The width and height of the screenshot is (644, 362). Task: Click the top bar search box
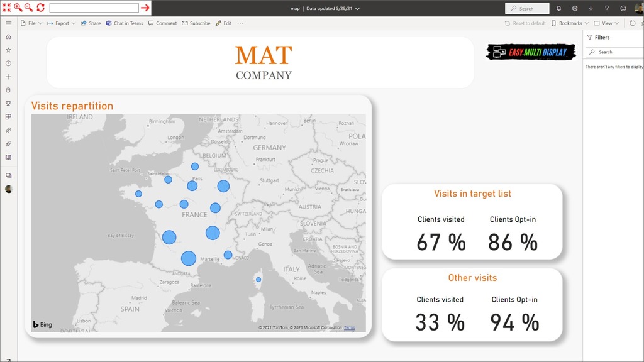click(527, 8)
